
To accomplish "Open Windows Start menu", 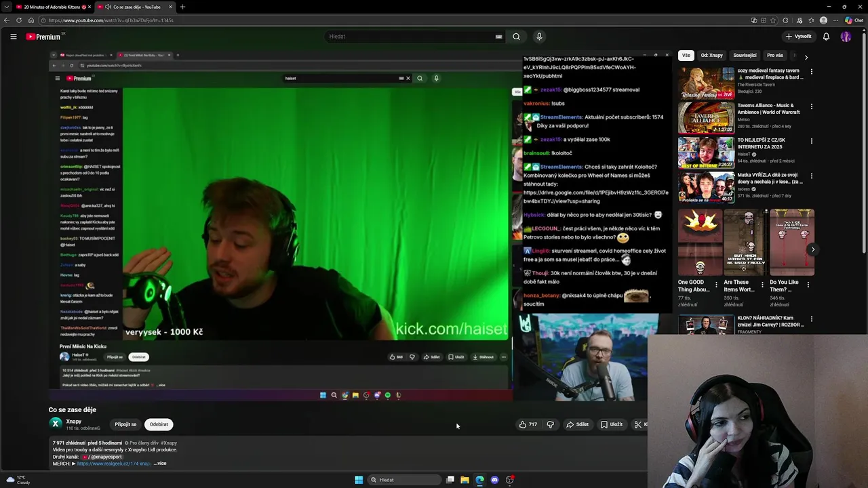I will tap(359, 480).
